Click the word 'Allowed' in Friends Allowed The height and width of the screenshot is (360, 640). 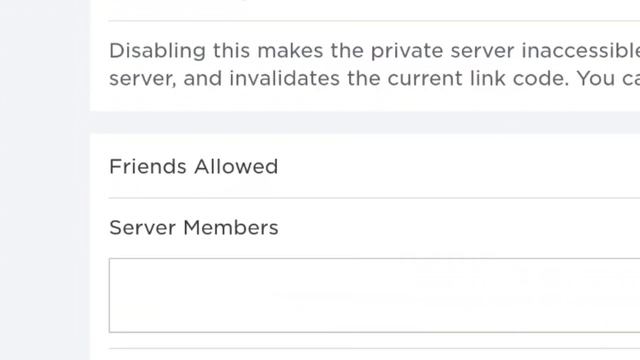coord(236,167)
